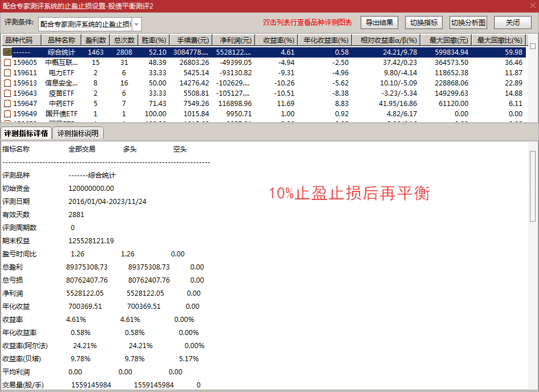
Task: Click the 多头 column heading
Action: pyautogui.click(x=129, y=149)
